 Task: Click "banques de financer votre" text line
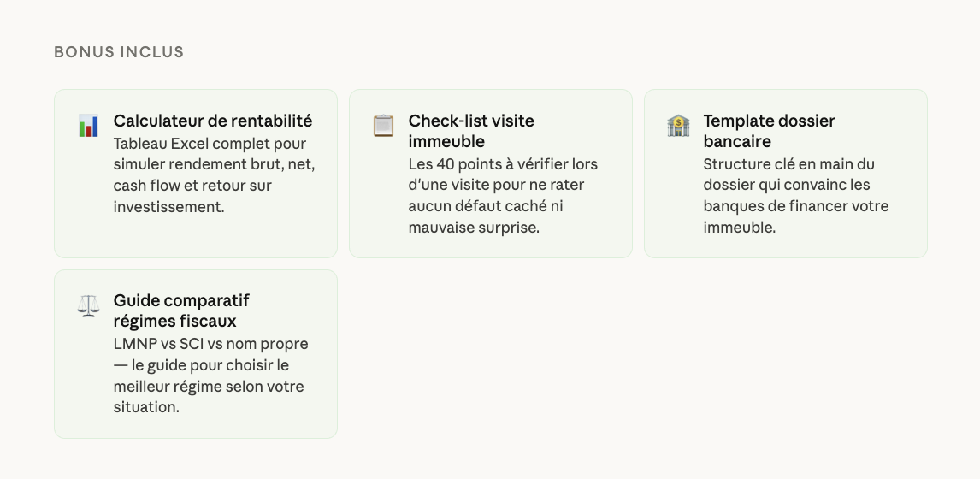(795, 206)
